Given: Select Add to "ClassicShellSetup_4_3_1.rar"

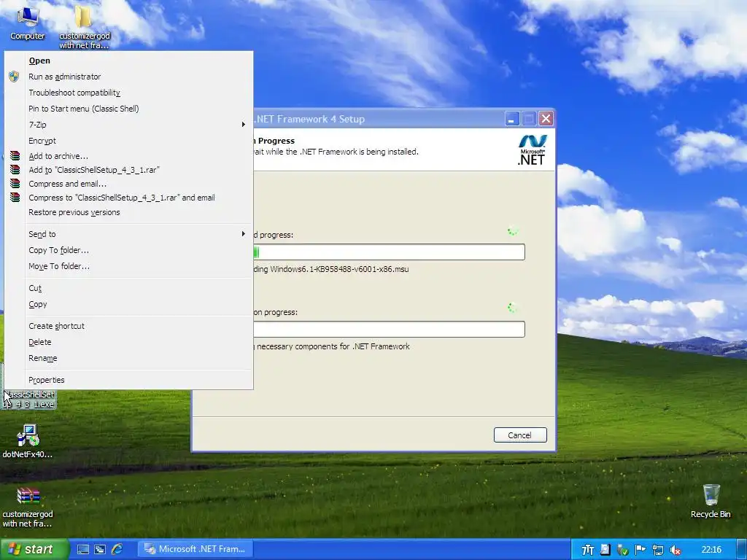Looking at the screenshot, I should pos(128,169).
